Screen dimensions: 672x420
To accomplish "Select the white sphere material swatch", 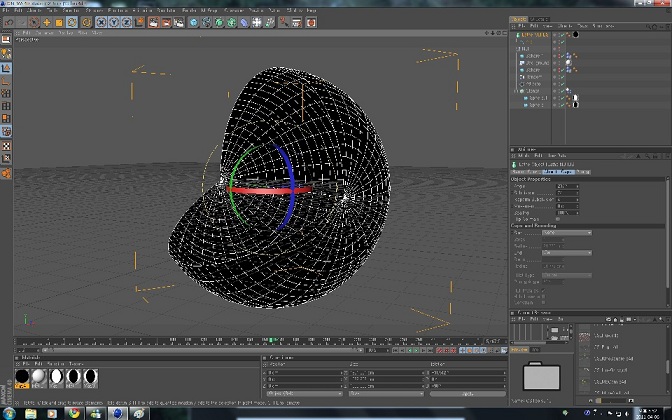I will coord(39,379).
